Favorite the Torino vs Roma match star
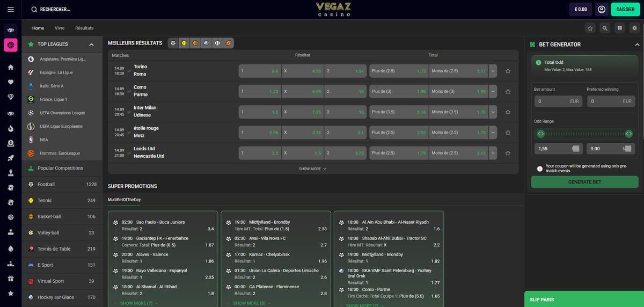The width and height of the screenshot is (644, 307). point(508,71)
